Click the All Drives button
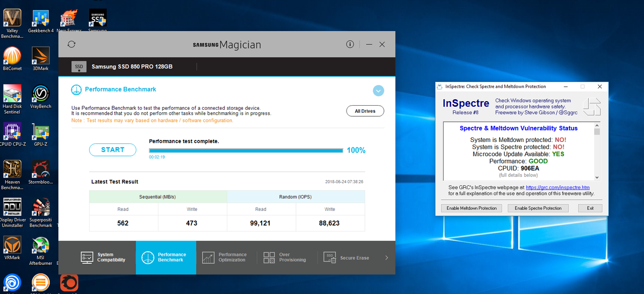Screen dimensions: 644x294 point(365,111)
